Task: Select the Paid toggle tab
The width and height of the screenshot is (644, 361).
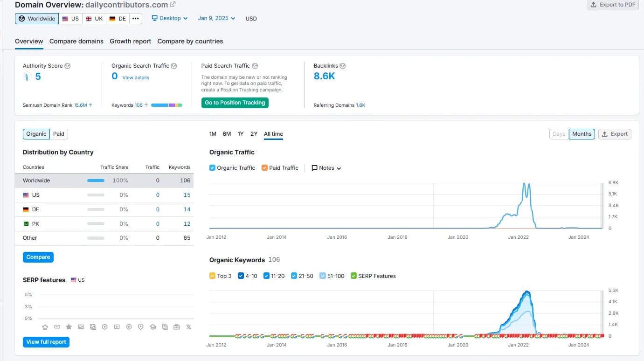Action: (59, 134)
